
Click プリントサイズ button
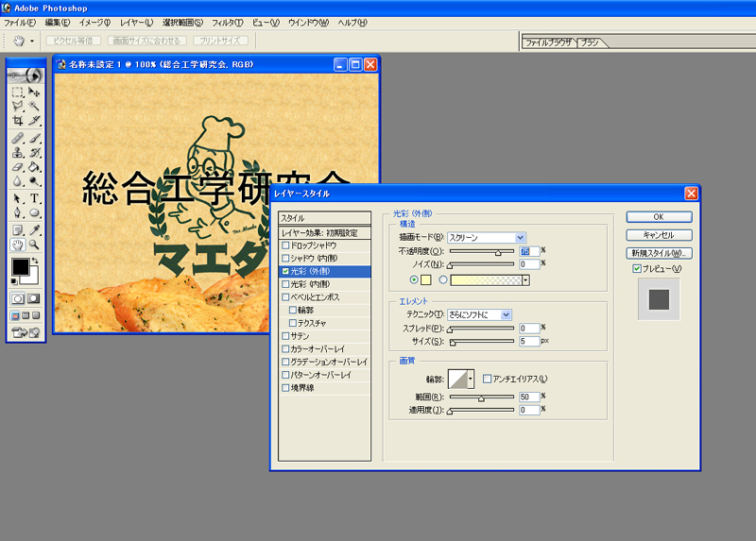pyautogui.click(x=220, y=41)
